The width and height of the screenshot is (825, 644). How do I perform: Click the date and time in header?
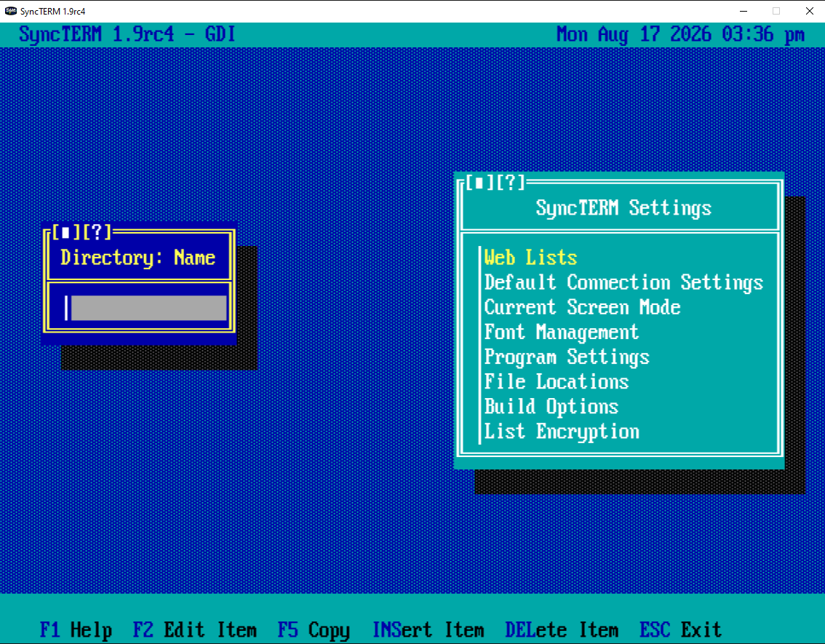pyautogui.click(x=680, y=35)
